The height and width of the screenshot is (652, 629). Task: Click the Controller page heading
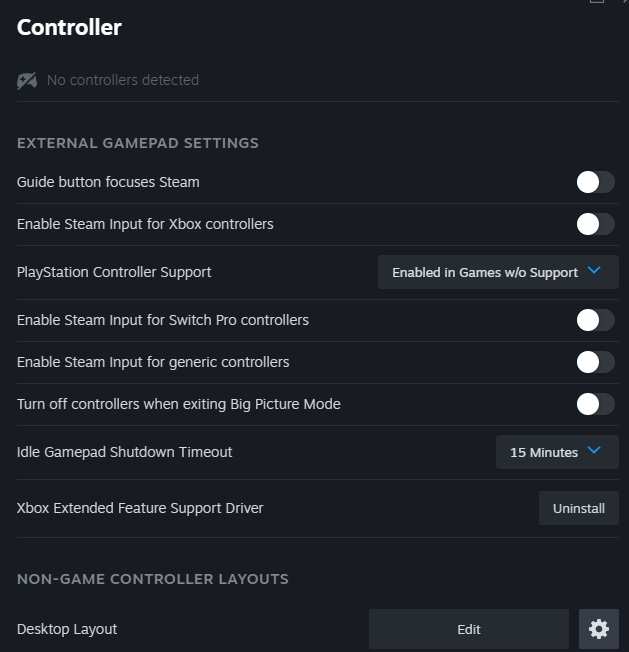tap(69, 28)
